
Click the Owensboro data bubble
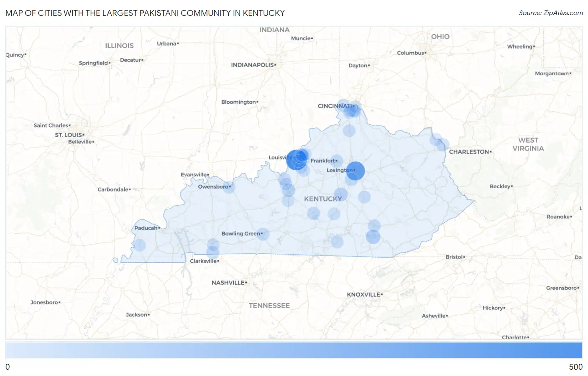pos(229,187)
